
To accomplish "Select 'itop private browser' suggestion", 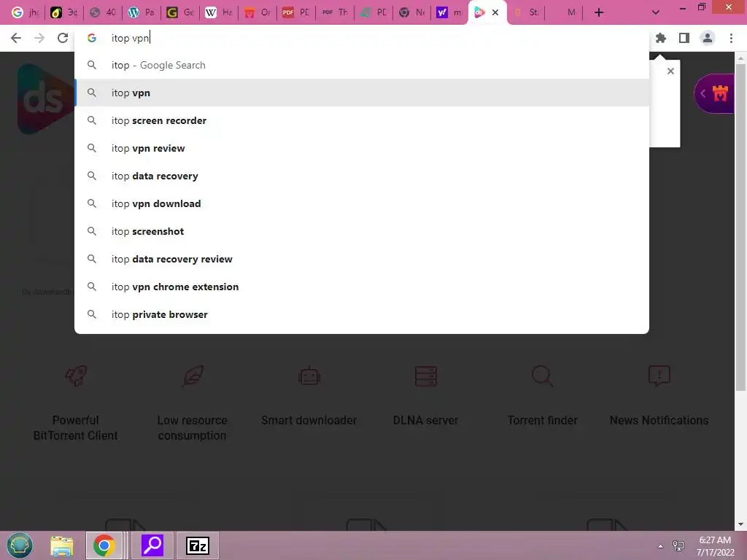I will 362,314.
